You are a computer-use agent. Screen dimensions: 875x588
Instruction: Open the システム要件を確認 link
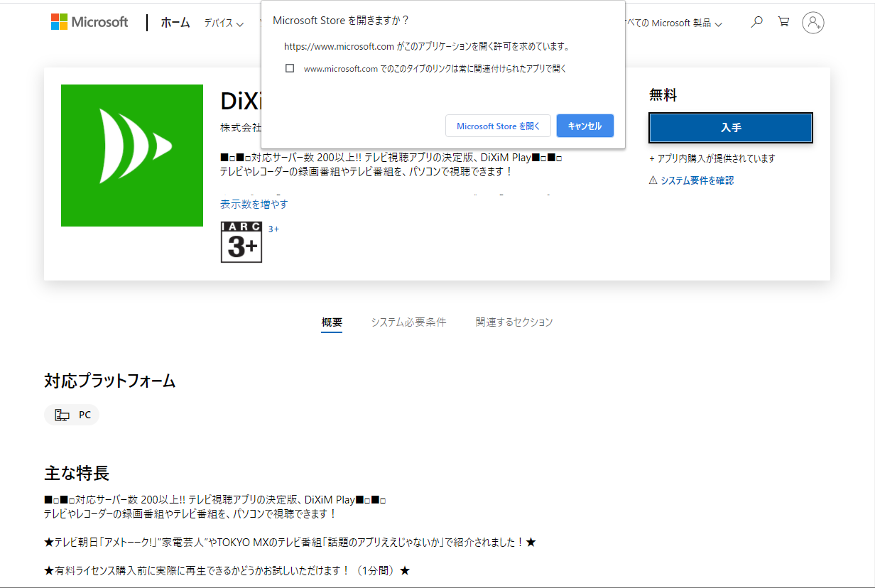click(x=697, y=180)
